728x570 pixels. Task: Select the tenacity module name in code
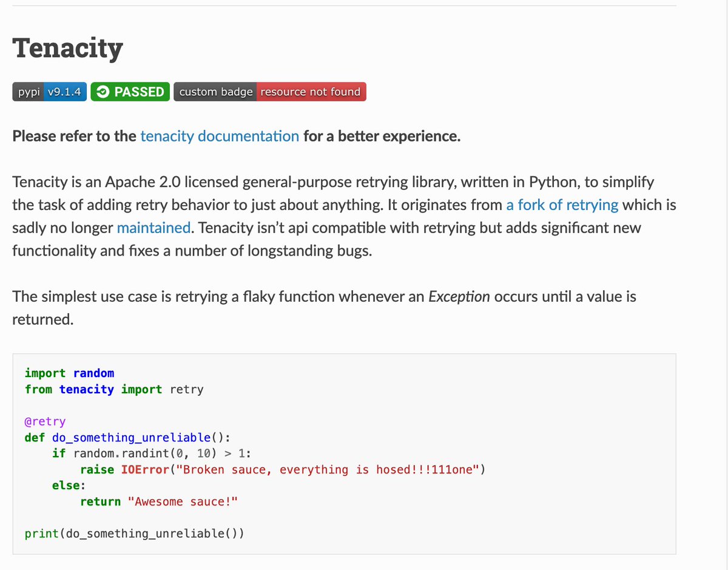(x=86, y=389)
